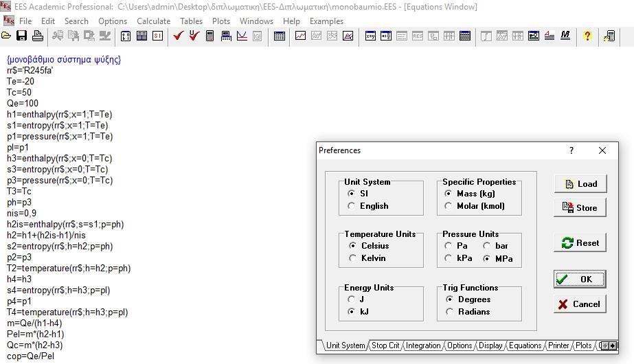Image resolution: width=634 pixels, height=364 pixels.
Task: Open the Search menu
Action: click(x=76, y=21)
